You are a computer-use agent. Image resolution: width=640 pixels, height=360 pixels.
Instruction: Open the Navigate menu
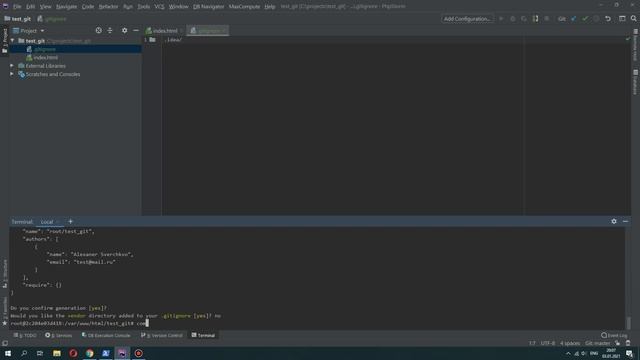click(66, 7)
